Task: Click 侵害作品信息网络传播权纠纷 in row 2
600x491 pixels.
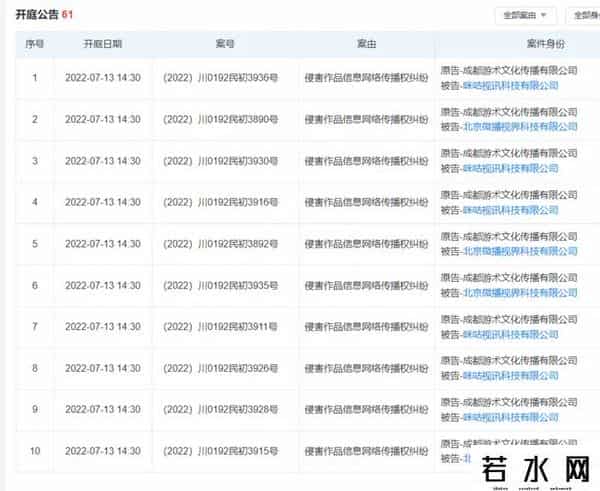Action: click(x=366, y=119)
